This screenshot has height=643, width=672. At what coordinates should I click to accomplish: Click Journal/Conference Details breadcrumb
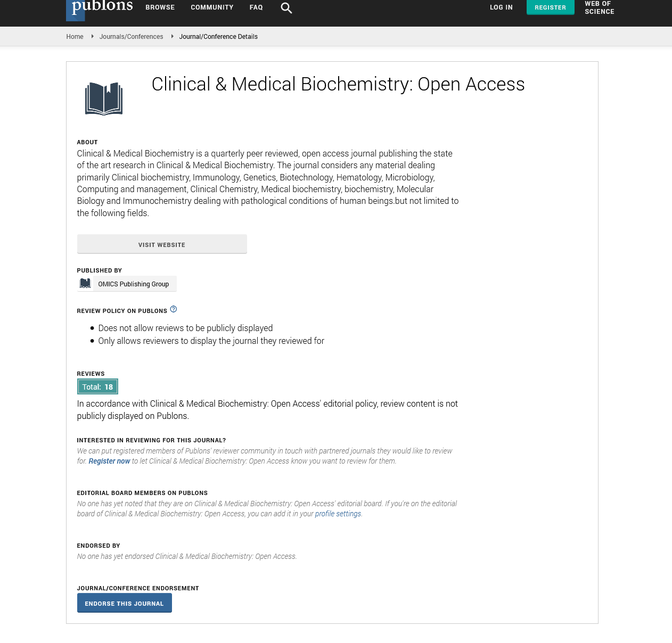218,37
